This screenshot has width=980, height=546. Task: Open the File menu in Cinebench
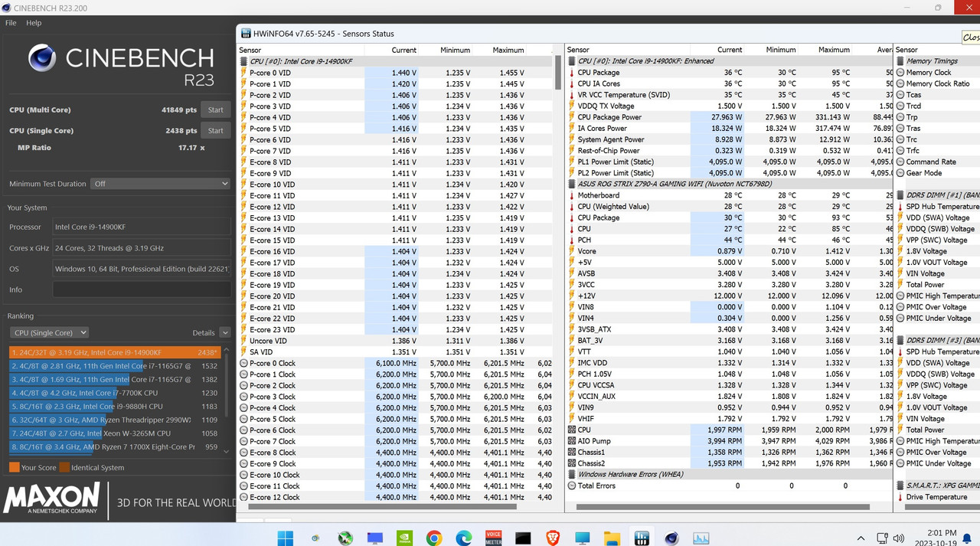point(11,23)
